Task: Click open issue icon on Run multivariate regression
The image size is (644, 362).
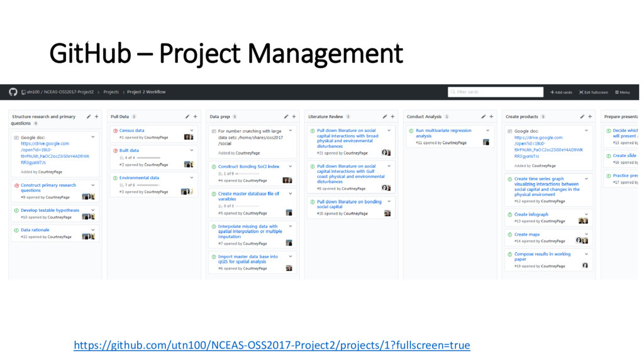Action: (411, 131)
